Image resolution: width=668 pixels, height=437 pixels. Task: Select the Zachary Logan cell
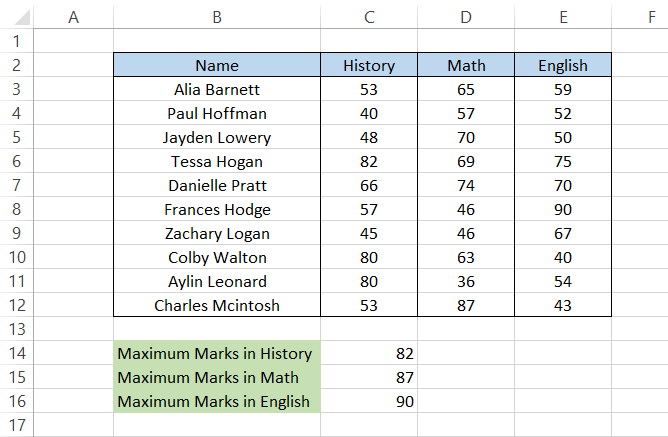point(217,233)
